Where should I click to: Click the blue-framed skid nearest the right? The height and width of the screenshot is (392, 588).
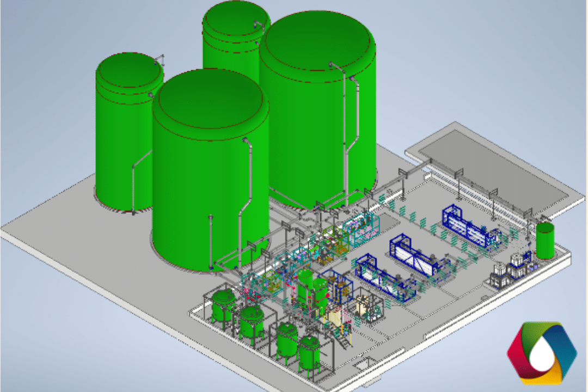pyautogui.click(x=468, y=226)
